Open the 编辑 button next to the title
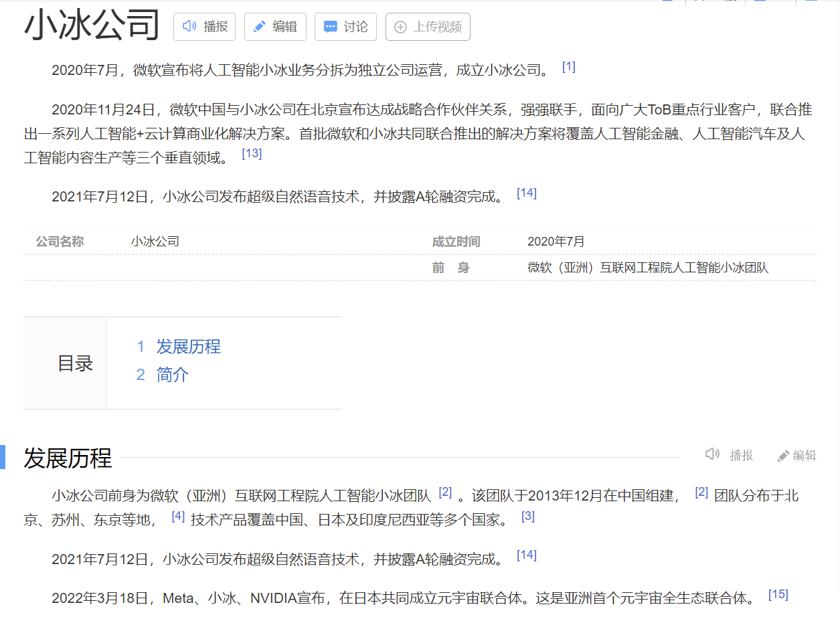Image resolution: width=840 pixels, height=627 pixels. click(275, 27)
